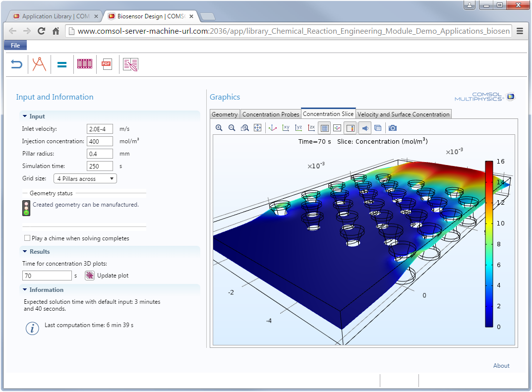Open a new browser tab
532x392 pixels.
tap(207, 16)
